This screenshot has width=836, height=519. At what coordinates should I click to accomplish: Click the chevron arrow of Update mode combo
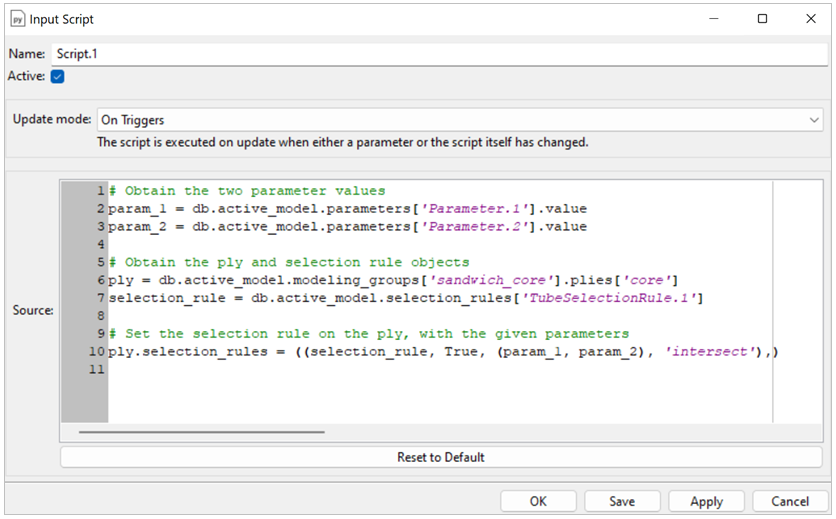coord(813,119)
